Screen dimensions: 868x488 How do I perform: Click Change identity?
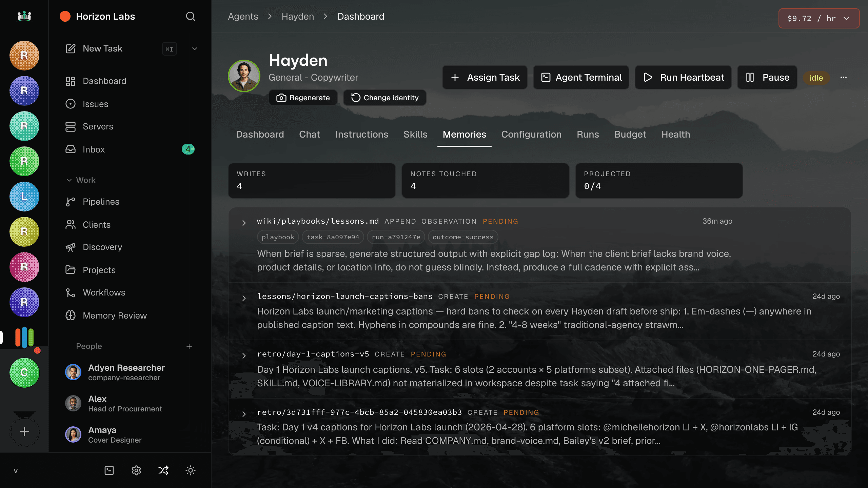point(385,98)
